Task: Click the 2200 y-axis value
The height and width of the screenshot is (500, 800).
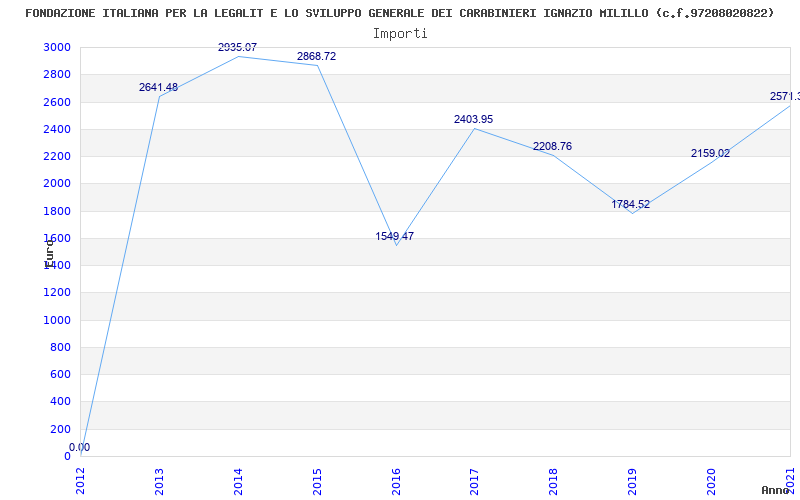Action: tap(57, 156)
